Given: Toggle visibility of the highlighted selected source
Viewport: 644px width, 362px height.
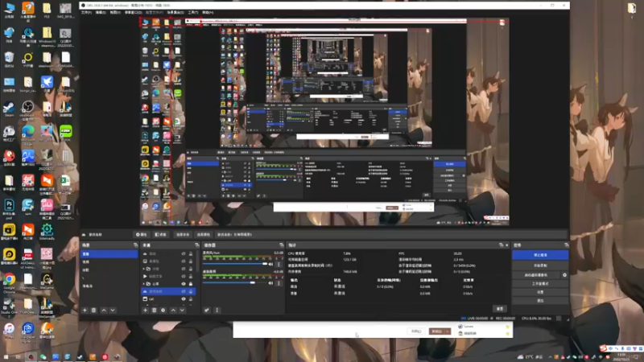Looking at the screenshot, I should (x=184, y=291).
